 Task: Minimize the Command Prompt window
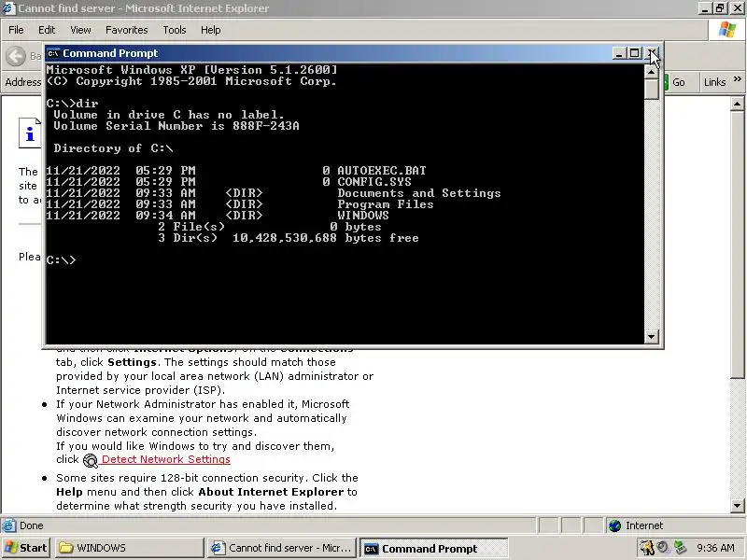[619, 53]
